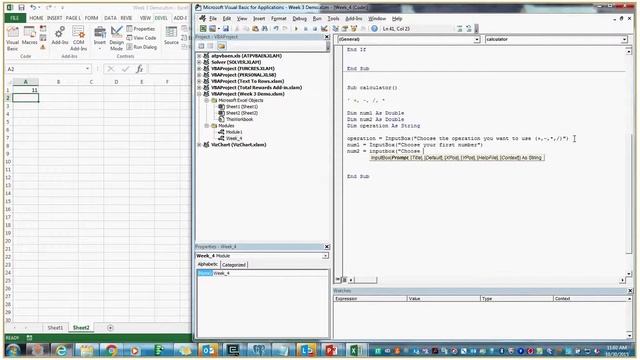Image resolution: width=640 pixels, height=360 pixels.
Task: Close the Project panel
Action: tap(327, 37)
